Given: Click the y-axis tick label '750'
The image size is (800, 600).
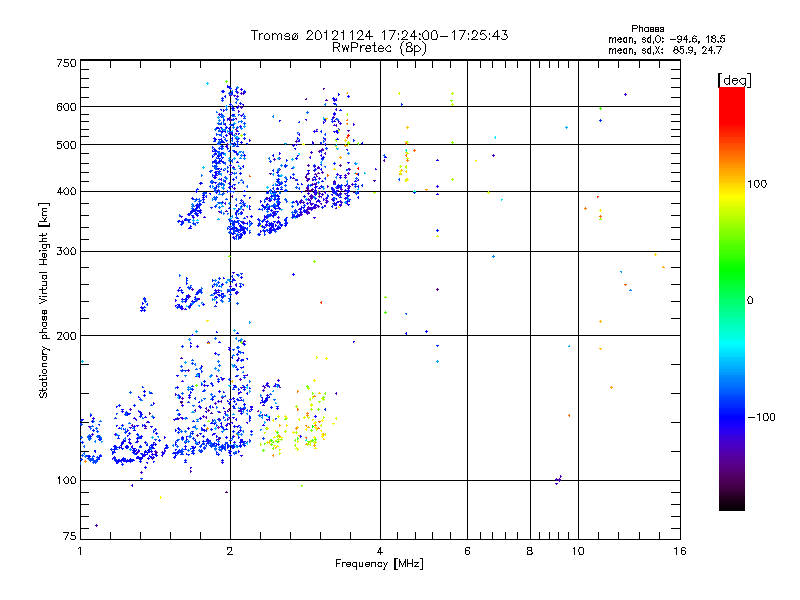Looking at the screenshot, I should click(66, 63).
